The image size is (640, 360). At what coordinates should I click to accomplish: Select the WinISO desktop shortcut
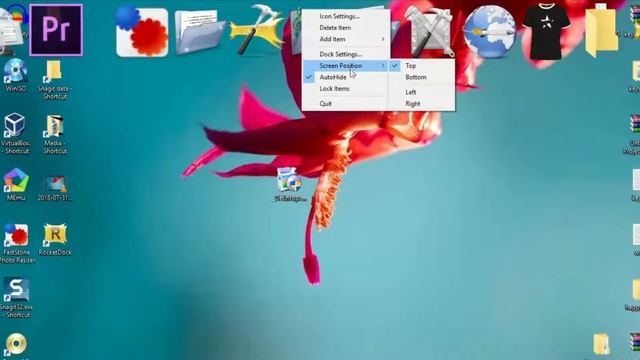[x=16, y=75]
